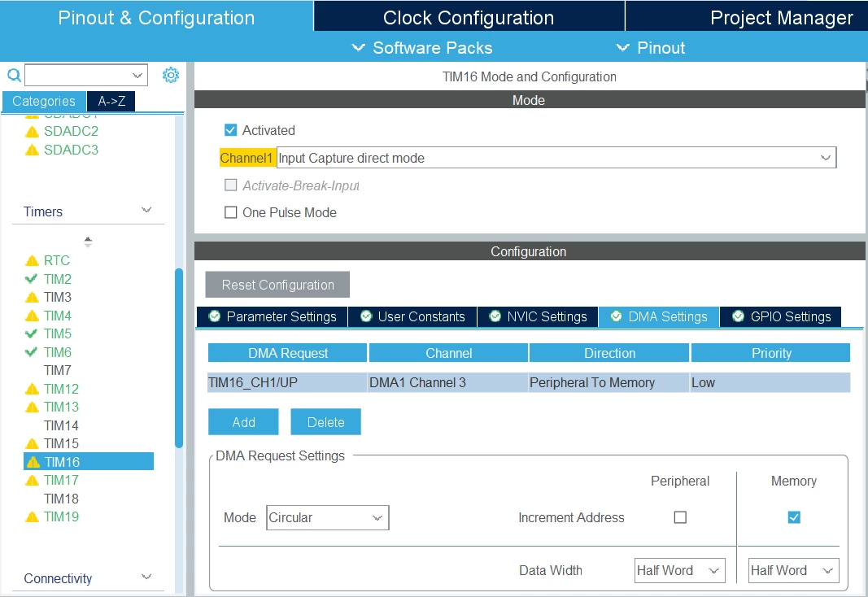
Task: Click the warning icon beside TIM12
Action: (32, 389)
